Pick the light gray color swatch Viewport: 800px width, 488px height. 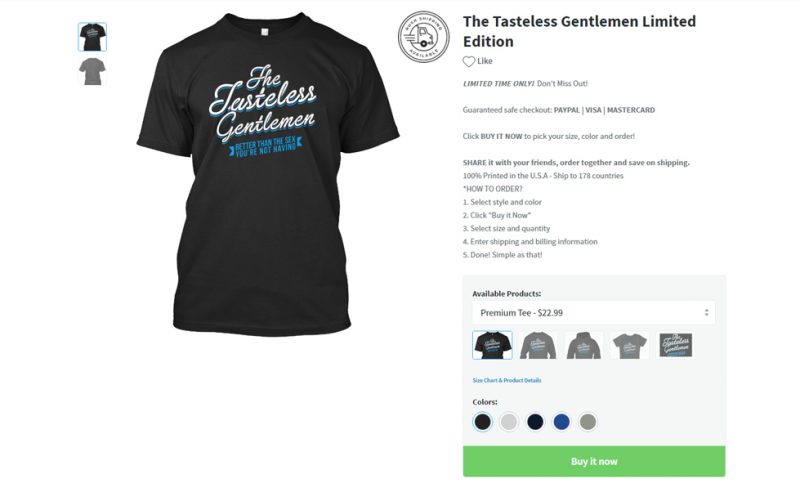pos(509,422)
